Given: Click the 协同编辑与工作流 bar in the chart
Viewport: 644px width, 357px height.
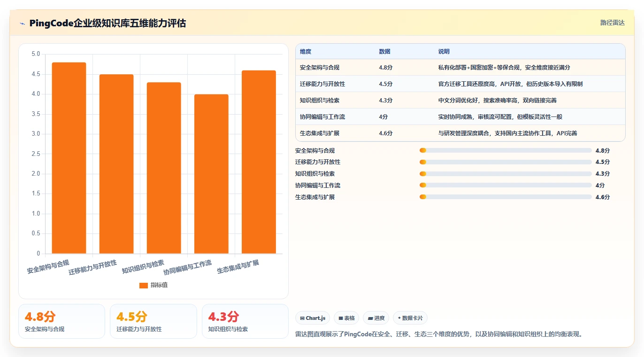Looking at the screenshot, I should (x=211, y=174).
